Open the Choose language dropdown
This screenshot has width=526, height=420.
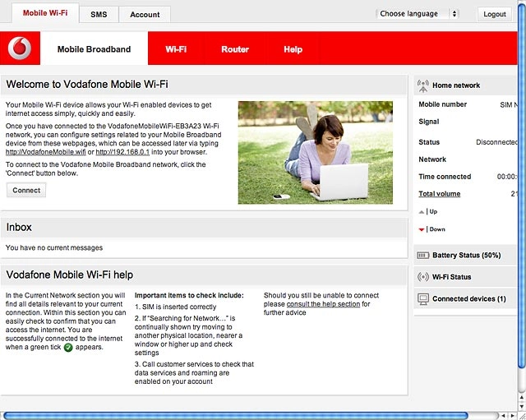[417, 14]
